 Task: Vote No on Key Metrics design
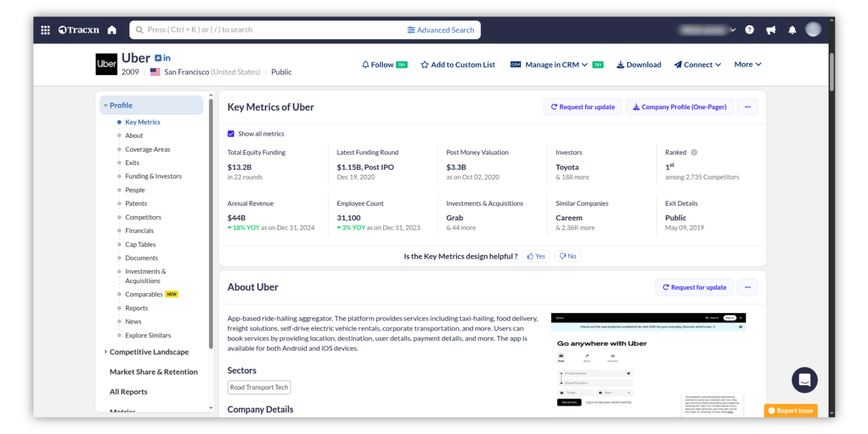click(x=568, y=256)
